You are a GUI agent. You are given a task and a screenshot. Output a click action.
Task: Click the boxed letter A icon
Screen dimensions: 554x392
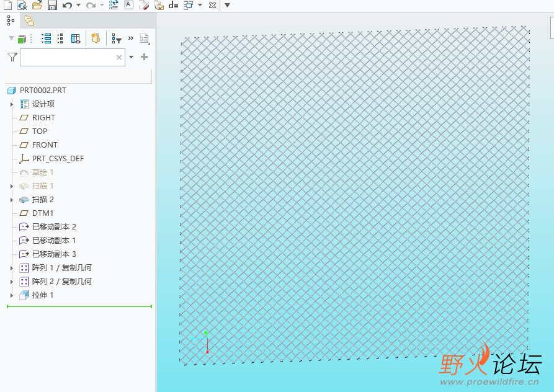[128, 4]
